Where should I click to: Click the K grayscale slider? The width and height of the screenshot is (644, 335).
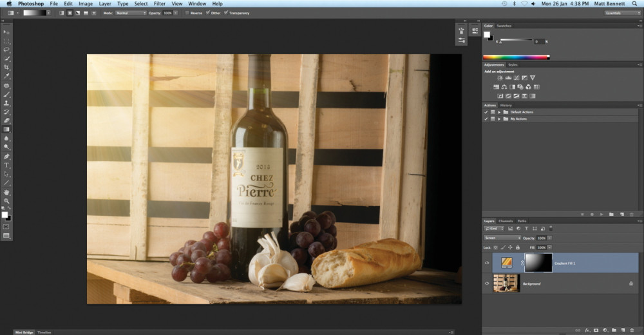[516, 40]
